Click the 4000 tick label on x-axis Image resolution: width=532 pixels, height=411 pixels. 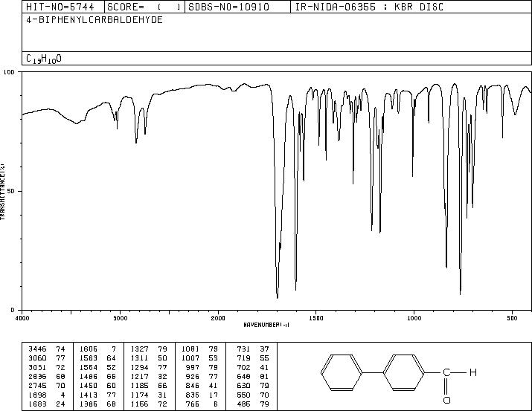(22, 318)
